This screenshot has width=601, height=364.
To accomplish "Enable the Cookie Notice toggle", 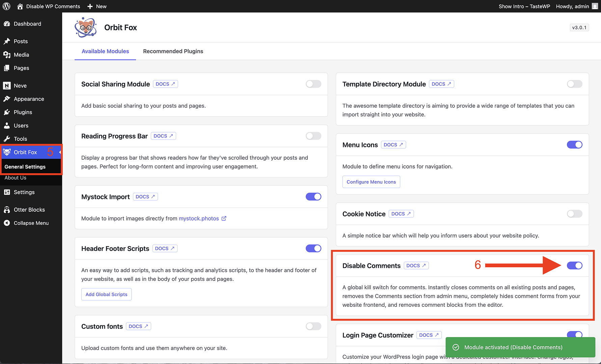I will coord(575,214).
